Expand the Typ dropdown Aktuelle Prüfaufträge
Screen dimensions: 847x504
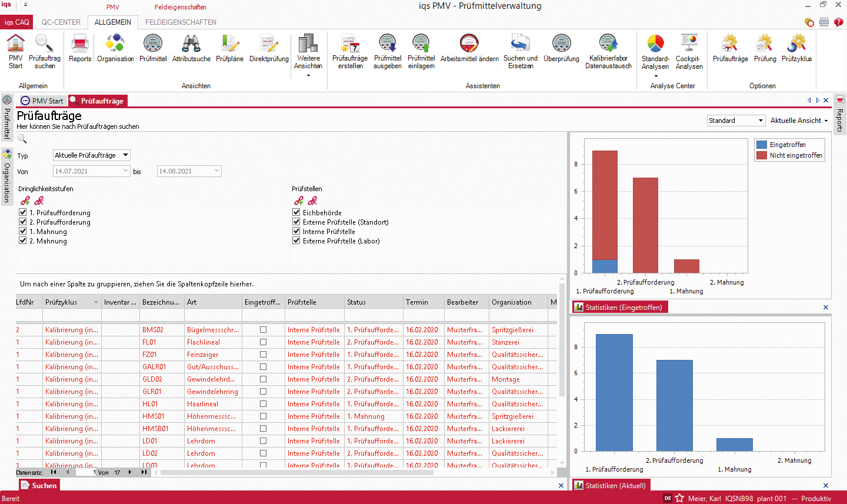point(125,155)
